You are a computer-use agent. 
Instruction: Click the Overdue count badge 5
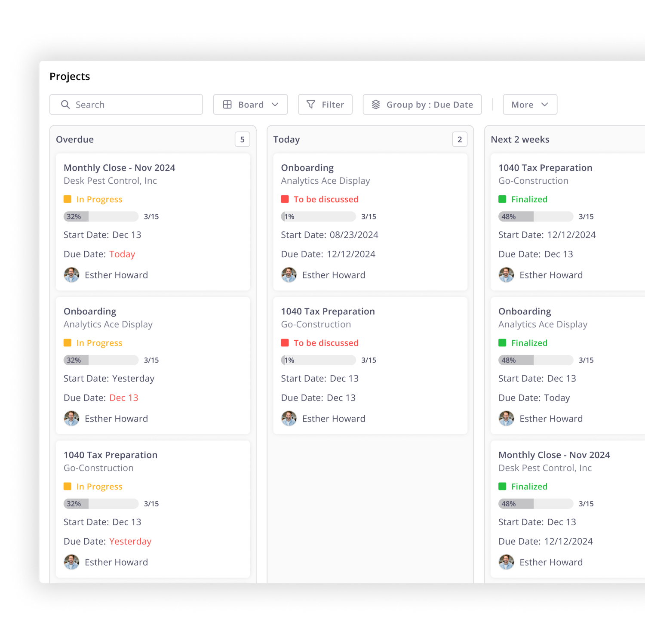pos(243,139)
